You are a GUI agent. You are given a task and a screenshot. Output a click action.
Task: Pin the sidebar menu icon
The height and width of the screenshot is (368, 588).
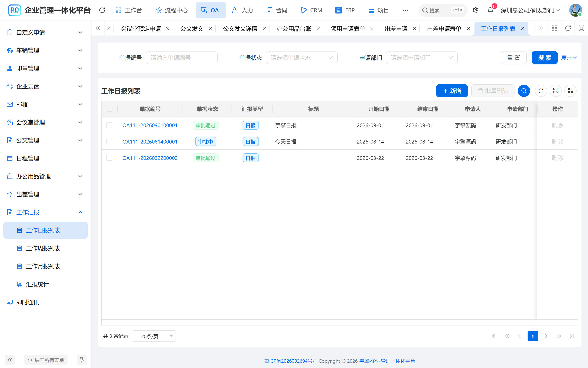[x=82, y=360]
